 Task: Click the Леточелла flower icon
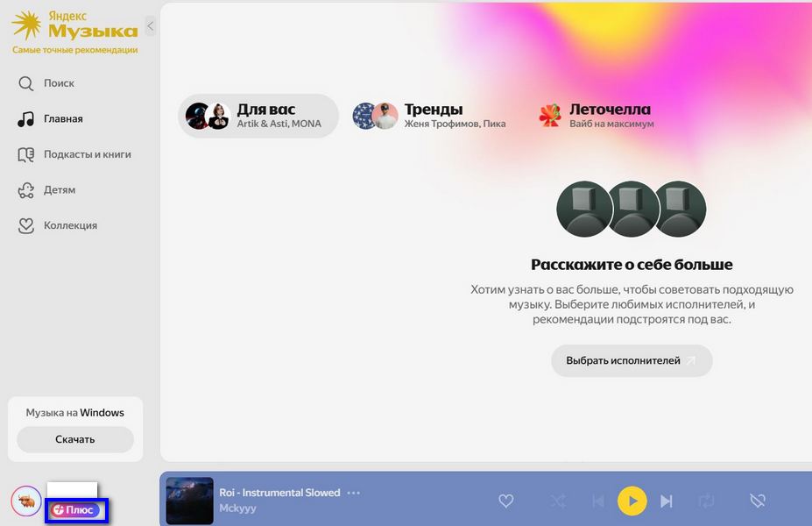550,115
